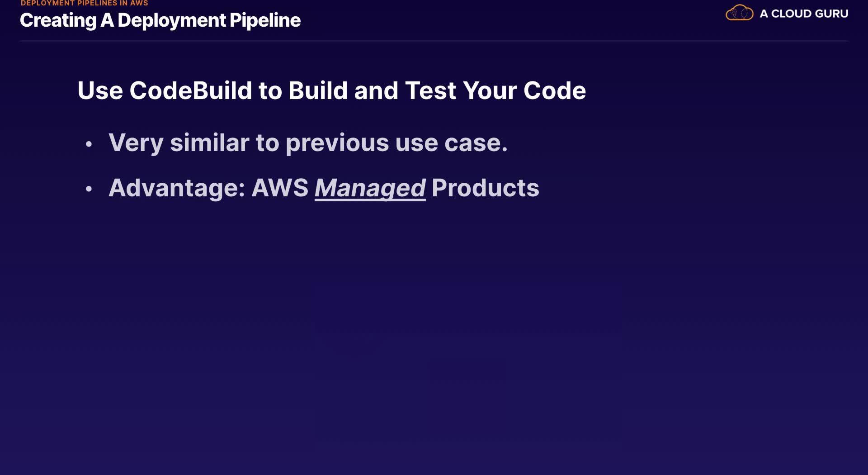Image resolution: width=868 pixels, height=475 pixels.
Task: Click the word "CodeBuild" in the heading
Action: point(190,90)
